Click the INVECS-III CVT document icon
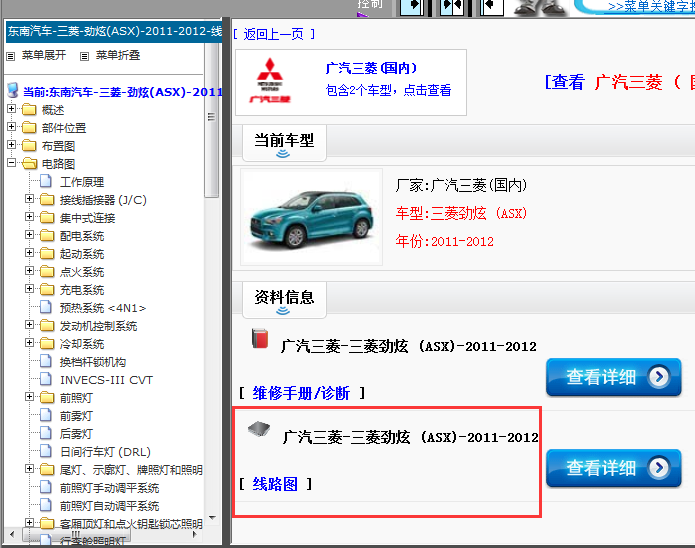 click(x=46, y=379)
